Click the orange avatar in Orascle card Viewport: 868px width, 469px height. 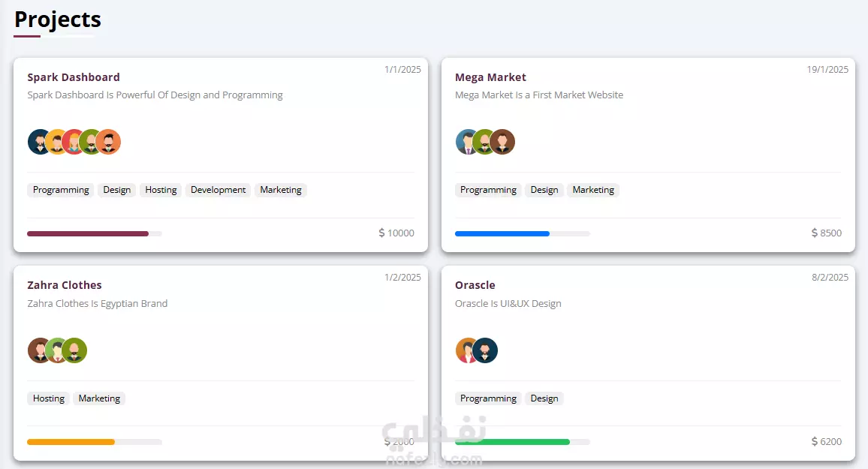pyautogui.click(x=466, y=350)
